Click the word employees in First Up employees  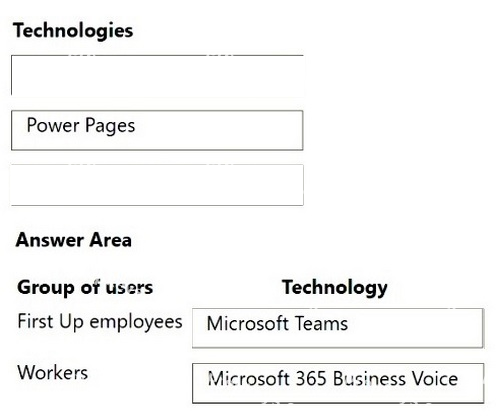click(136, 323)
